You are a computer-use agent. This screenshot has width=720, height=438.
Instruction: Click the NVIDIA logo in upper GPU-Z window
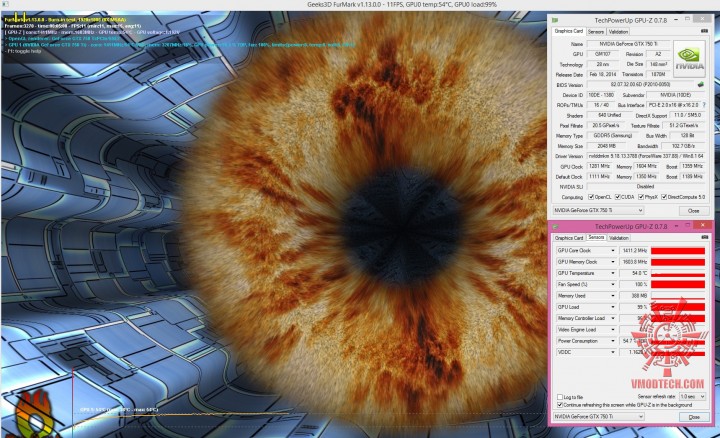689,59
